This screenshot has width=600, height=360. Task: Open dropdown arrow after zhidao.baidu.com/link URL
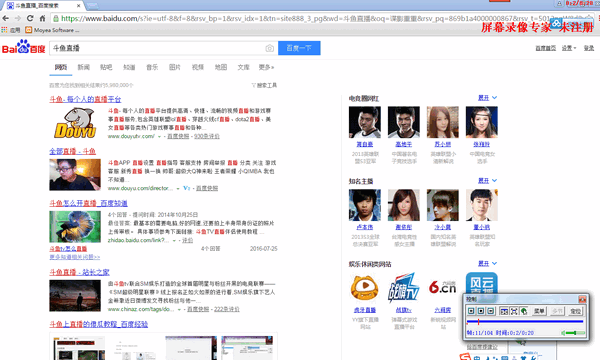pos(174,241)
